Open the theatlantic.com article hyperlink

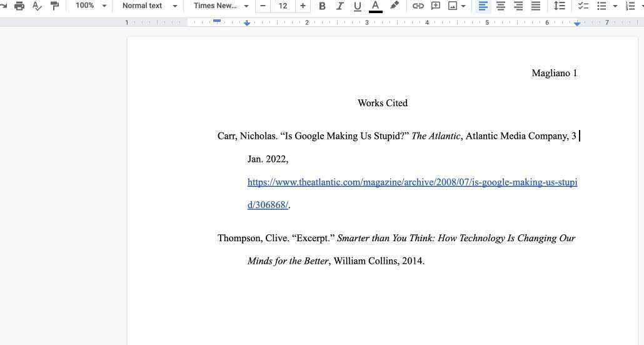point(411,182)
